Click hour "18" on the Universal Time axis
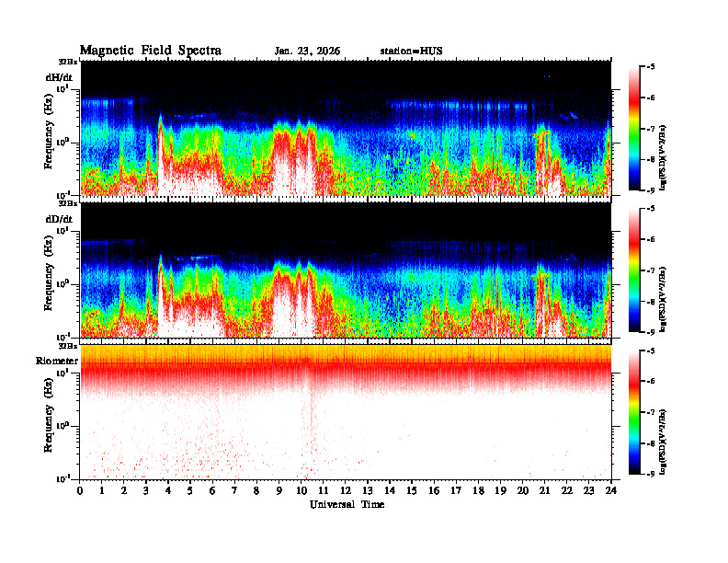The height and width of the screenshot is (563, 728). [x=478, y=490]
